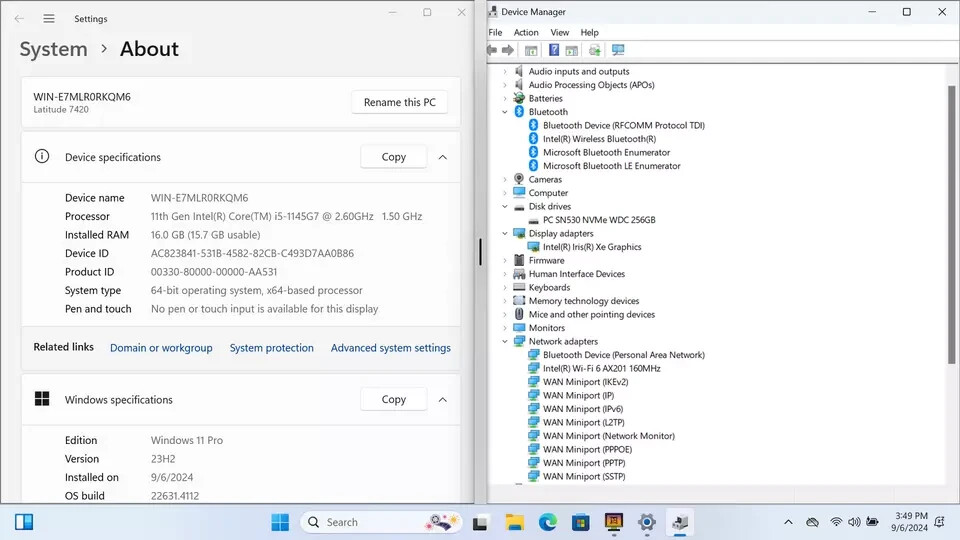Open File menu in Device Manager

(495, 32)
